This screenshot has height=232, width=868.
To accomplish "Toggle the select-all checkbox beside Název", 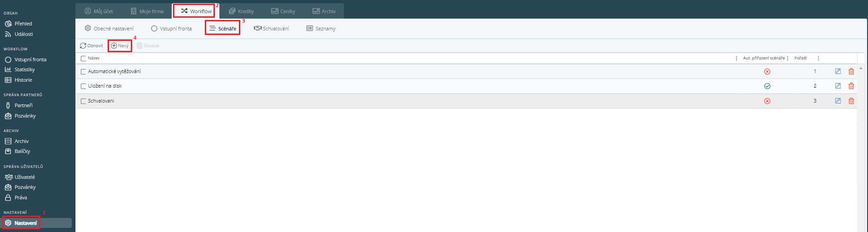I will click(x=83, y=59).
